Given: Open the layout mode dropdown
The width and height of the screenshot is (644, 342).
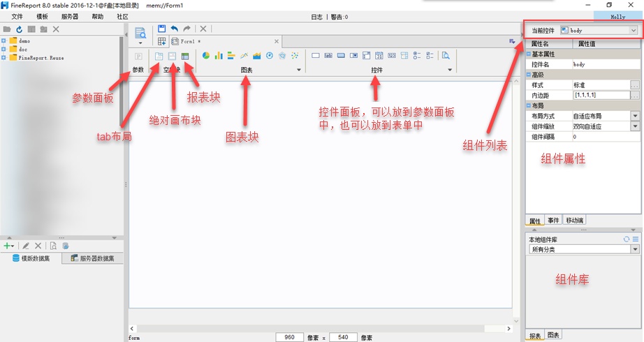Looking at the screenshot, I should pos(635,116).
